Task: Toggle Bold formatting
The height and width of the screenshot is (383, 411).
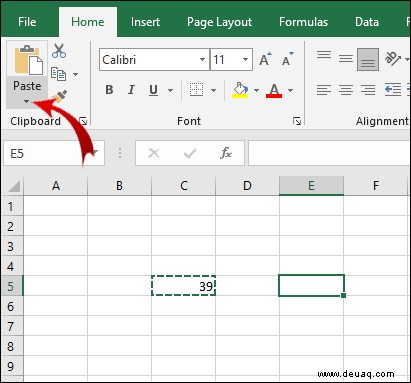Action: pos(109,90)
